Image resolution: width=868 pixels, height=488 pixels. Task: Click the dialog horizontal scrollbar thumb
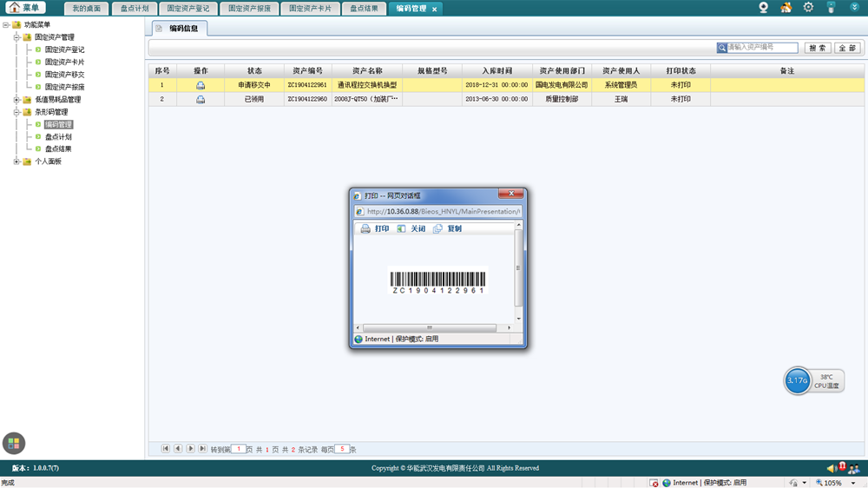tap(429, 328)
